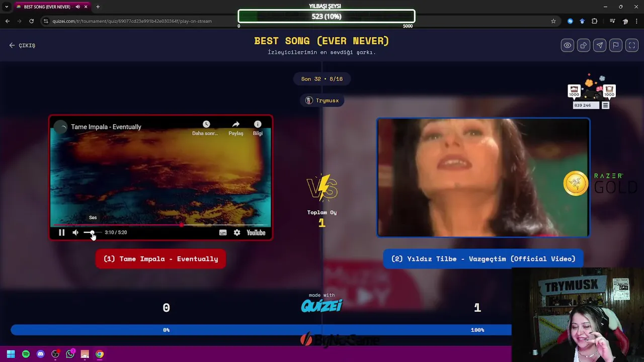Click the blue house extension icon
Image resolution: width=644 pixels, height=362 pixels.
[x=582, y=21]
